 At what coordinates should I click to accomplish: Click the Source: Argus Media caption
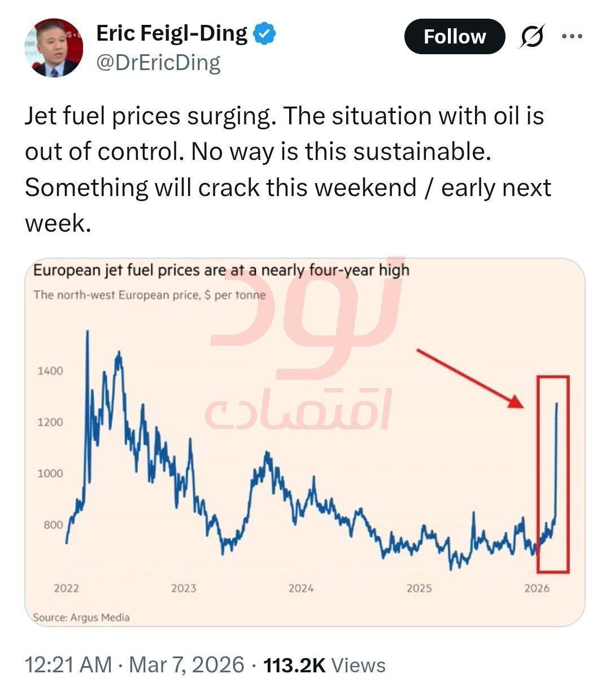(x=81, y=618)
